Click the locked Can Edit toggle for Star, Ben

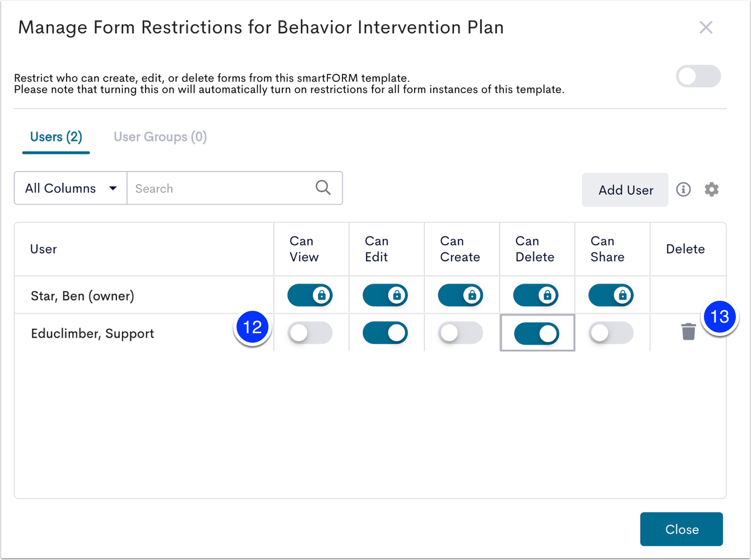[385, 295]
